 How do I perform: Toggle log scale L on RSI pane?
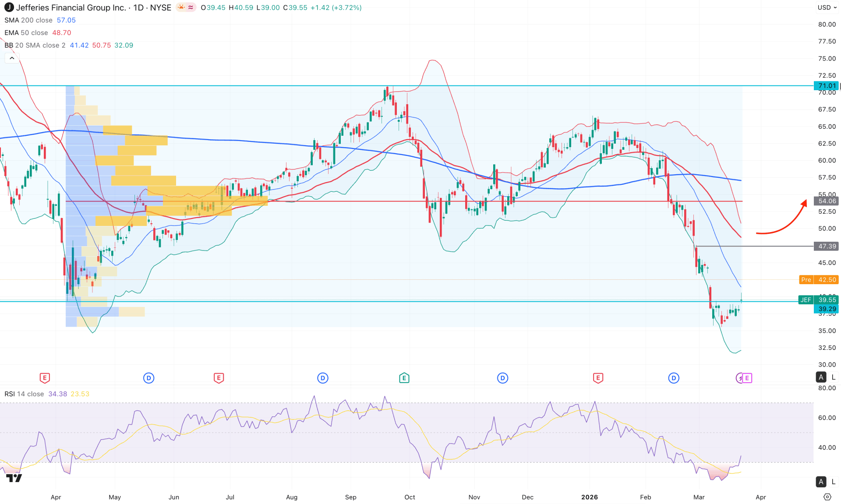click(x=834, y=482)
